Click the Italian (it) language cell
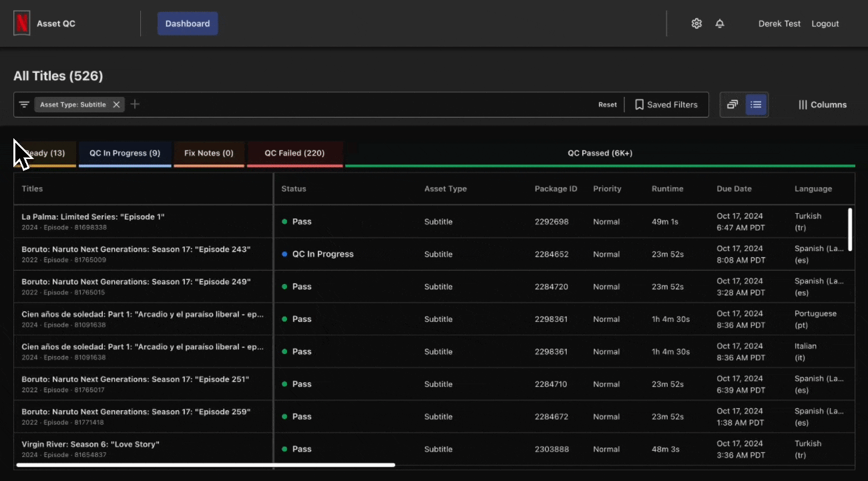The width and height of the screenshot is (868, 481). click(x=805, y=352)
